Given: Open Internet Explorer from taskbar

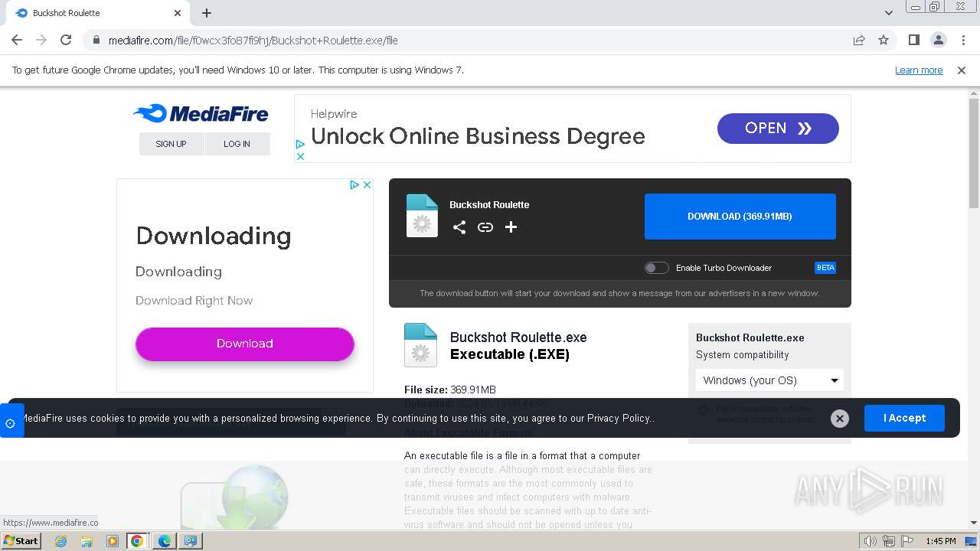Looking at the screenshot, I should click(61, 541).
